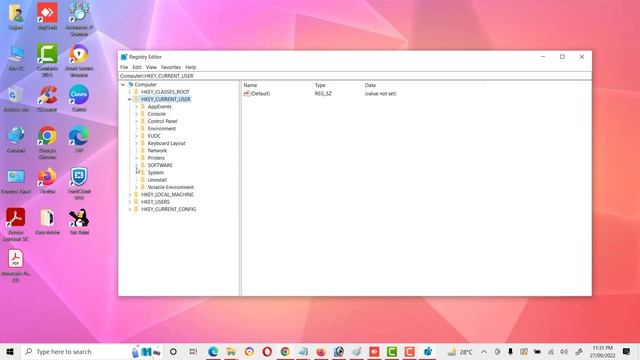640x360 pixels.
Task: Open the green Camtasia taskbar icon
Action: (x=392, y=351)
